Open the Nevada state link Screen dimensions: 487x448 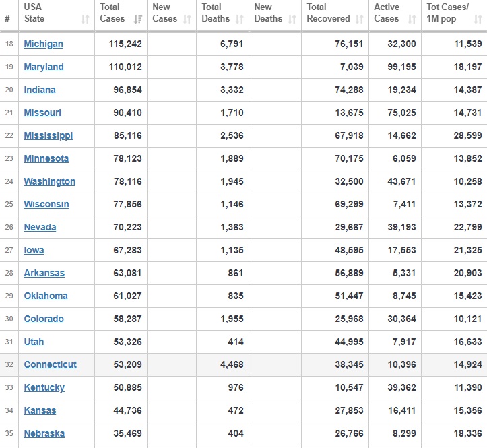[40, 227]
